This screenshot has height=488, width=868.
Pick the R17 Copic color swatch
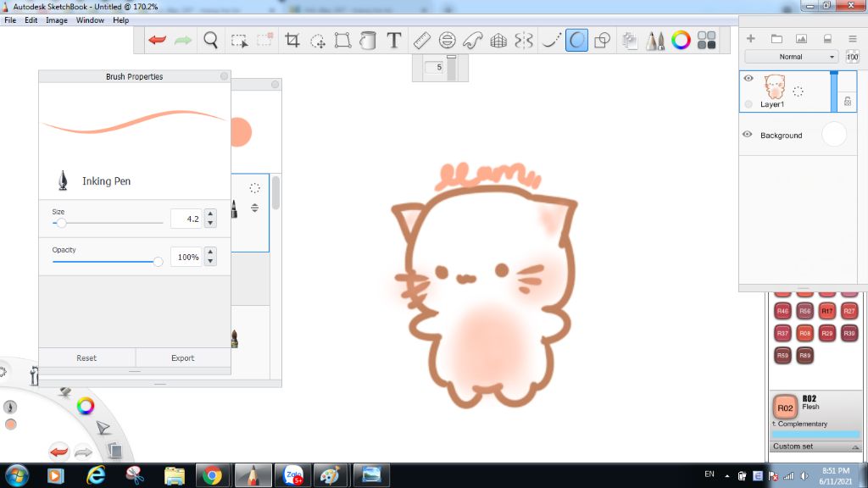(826, 311)
